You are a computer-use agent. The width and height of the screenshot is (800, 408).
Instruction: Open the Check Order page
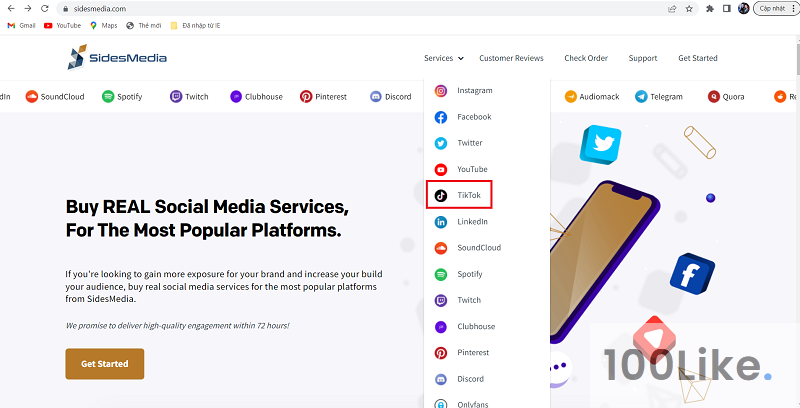pos(586,58)
